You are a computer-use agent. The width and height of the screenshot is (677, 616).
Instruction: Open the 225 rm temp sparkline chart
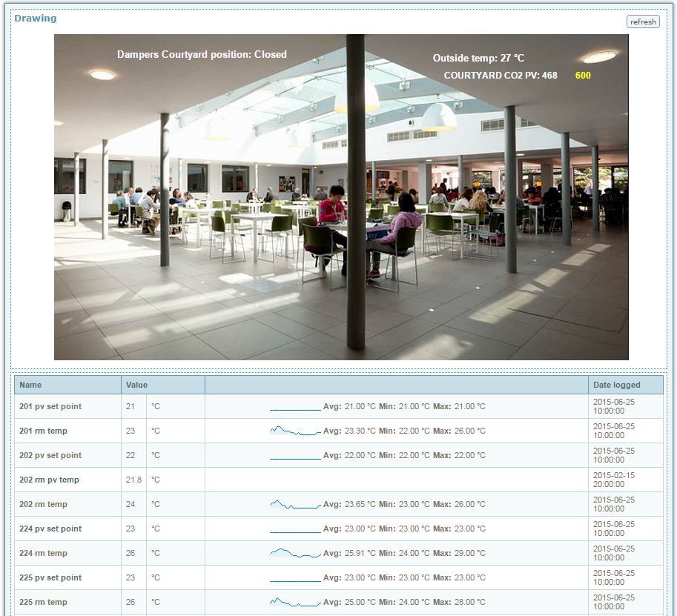tap(295, 602)
